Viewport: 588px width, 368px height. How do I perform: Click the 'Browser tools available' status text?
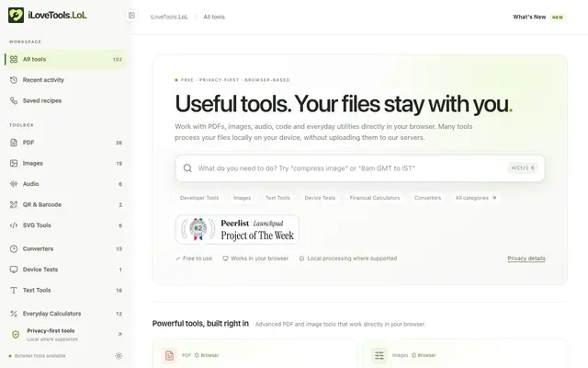click(x=40, y=356)
